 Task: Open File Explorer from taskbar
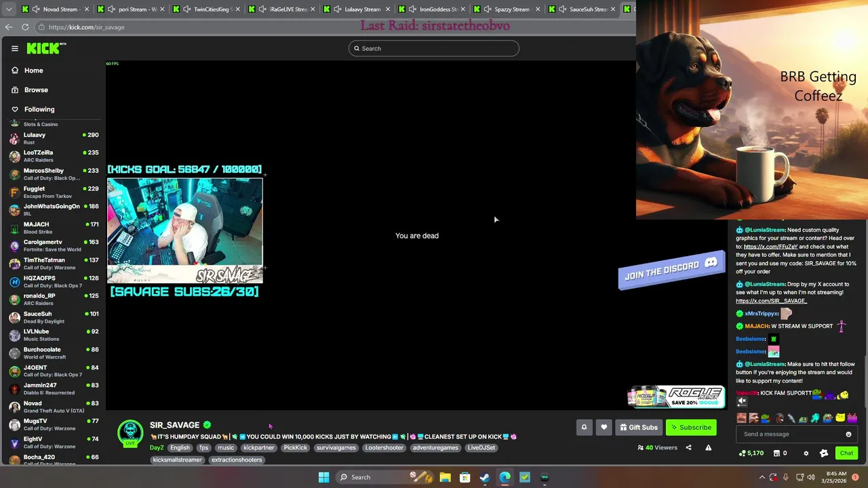(x=445, y=477)
